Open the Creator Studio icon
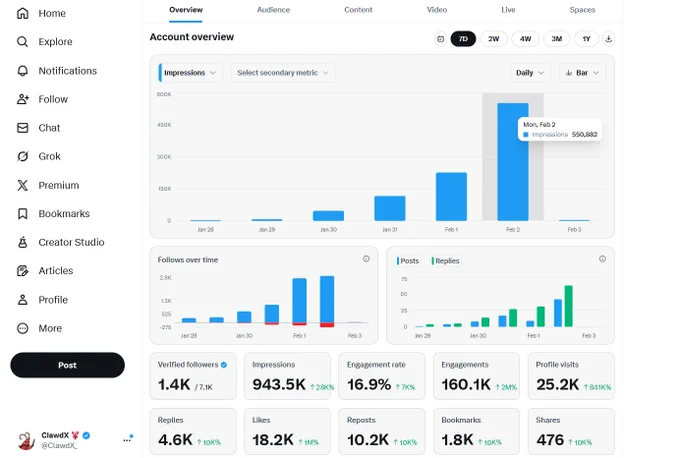 23,242
